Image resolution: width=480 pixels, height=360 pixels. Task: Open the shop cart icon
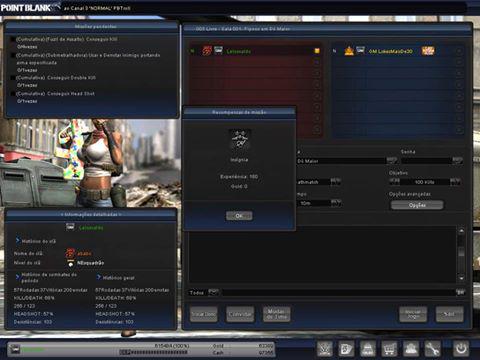(389, 349)
